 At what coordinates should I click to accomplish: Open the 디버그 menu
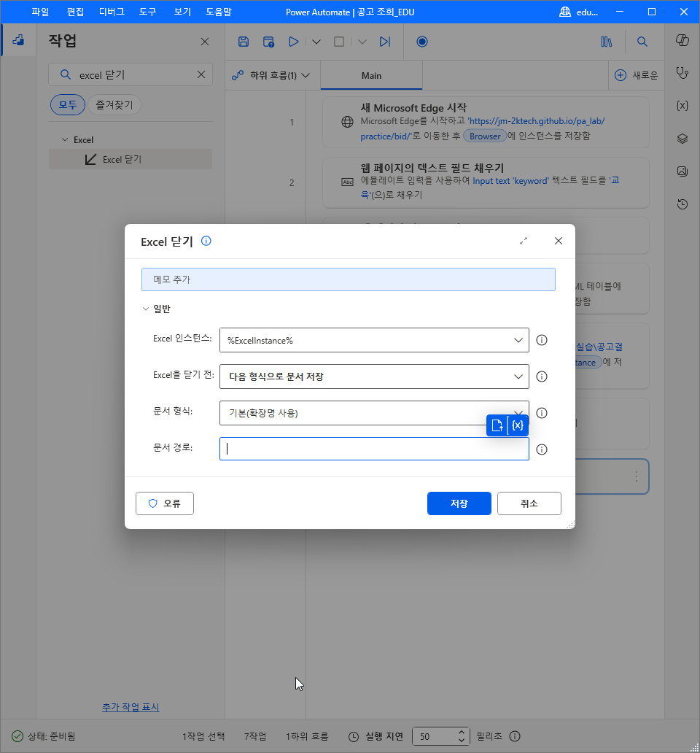point(112,12)
